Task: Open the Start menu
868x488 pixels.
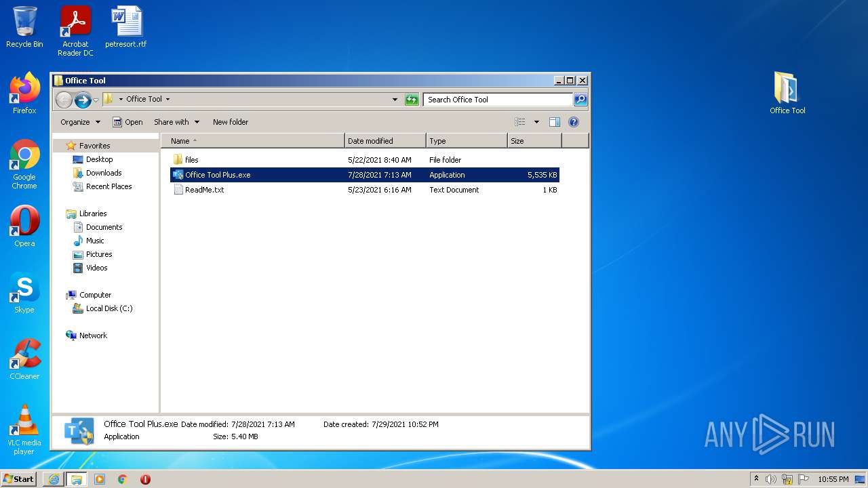Action: click(18, 479)
